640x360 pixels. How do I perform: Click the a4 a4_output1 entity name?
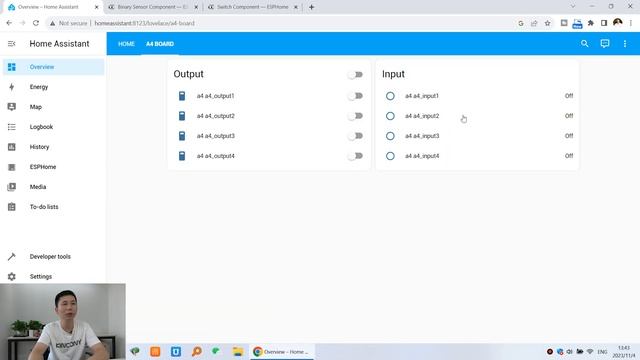pos(216,96)
